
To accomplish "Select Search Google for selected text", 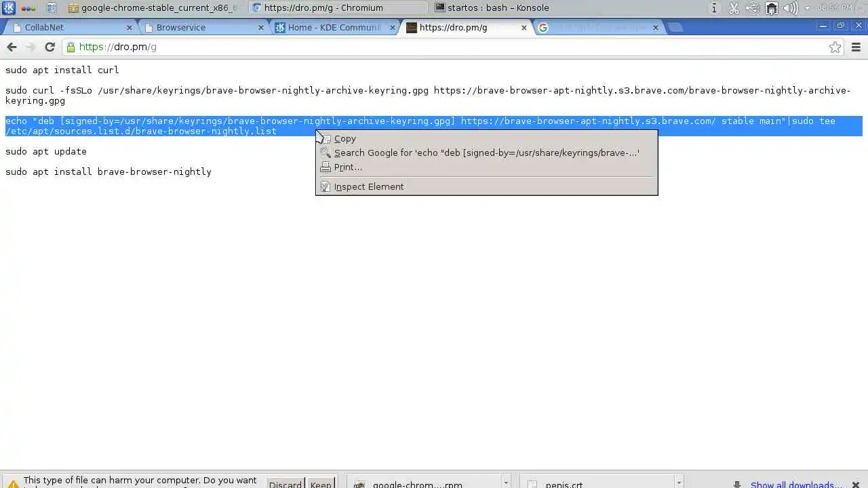I will 486,152.
